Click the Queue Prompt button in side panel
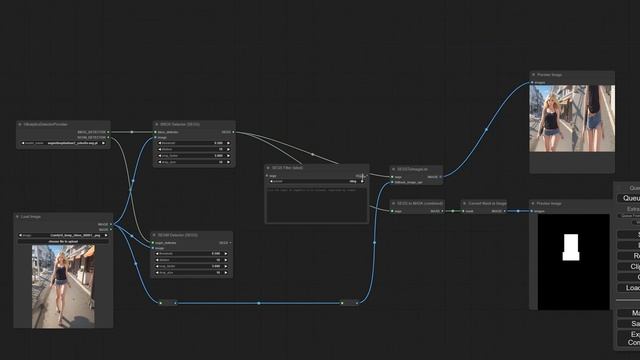 pos(629,198)
